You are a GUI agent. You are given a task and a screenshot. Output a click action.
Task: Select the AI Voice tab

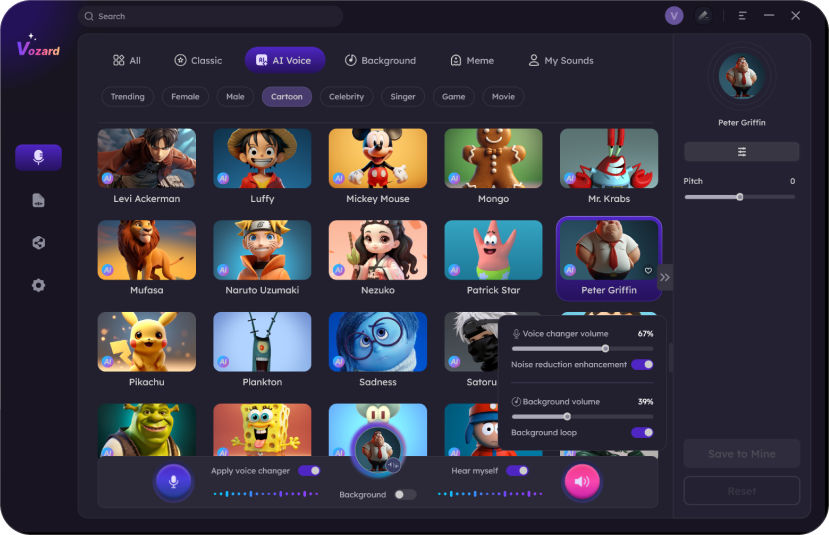[x=284, y=60]
